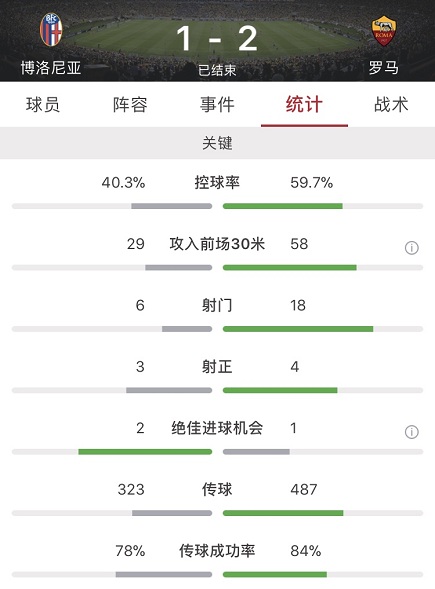
Task: Go to the 战术 tab
Action: (x=391, y=104)
